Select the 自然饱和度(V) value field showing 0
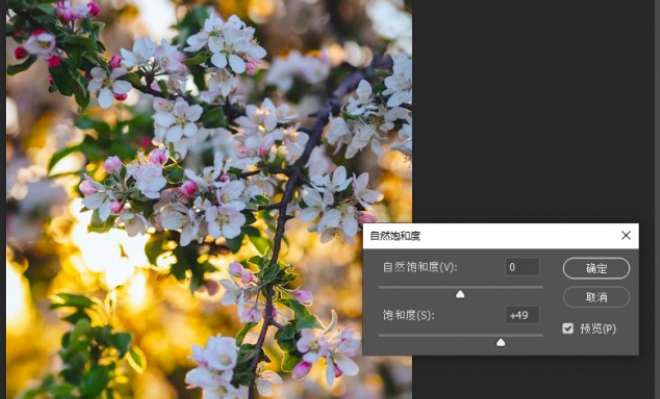 click(522, 267)
